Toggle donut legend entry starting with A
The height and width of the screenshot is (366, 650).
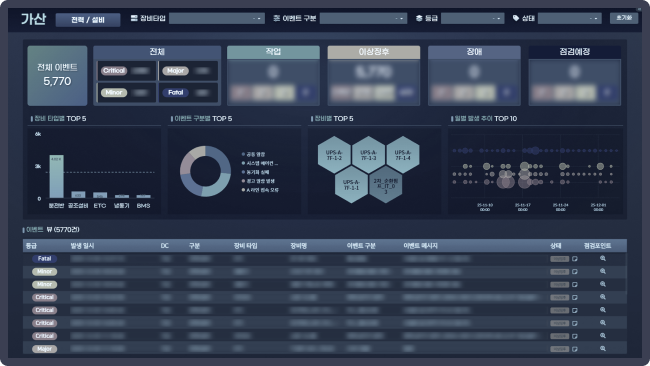[x=261, y=190]
